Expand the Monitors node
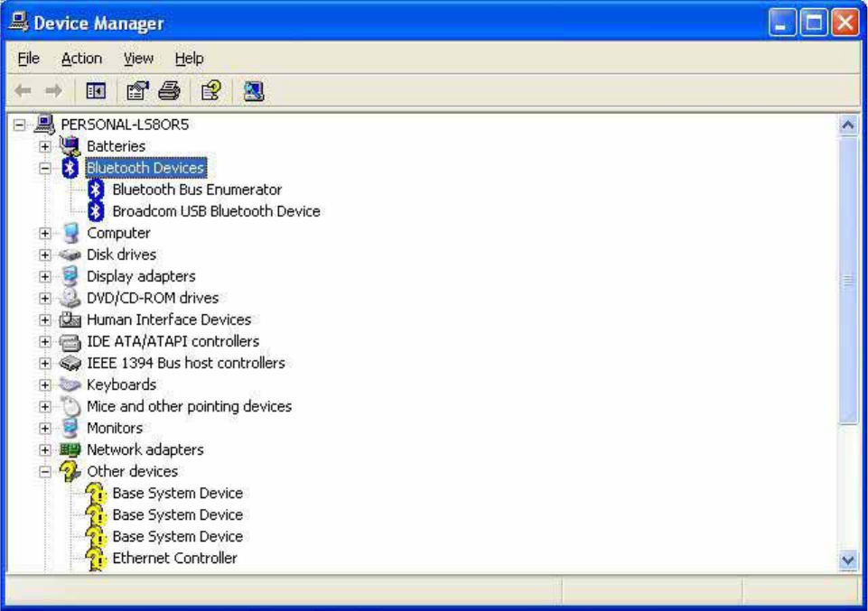The width and height of the screenshot is (868, 611). [45, 429]
